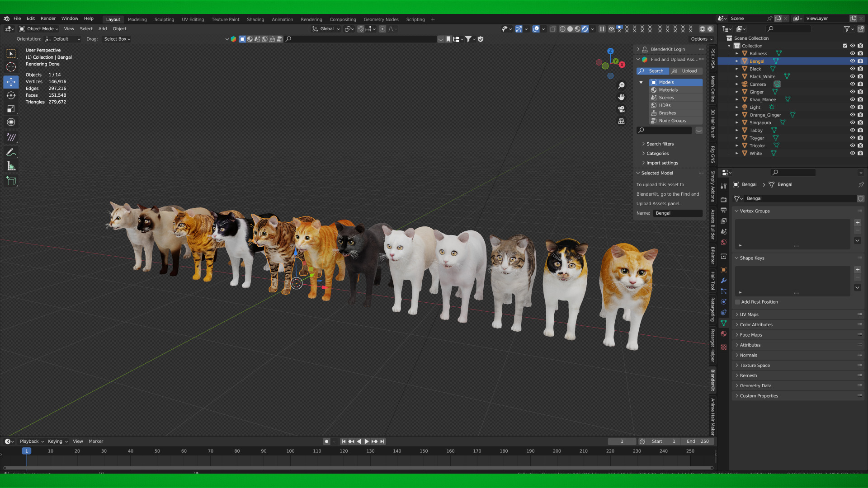Select the Transform tool
Screen dimensions: 868x488
pos(11,122)
